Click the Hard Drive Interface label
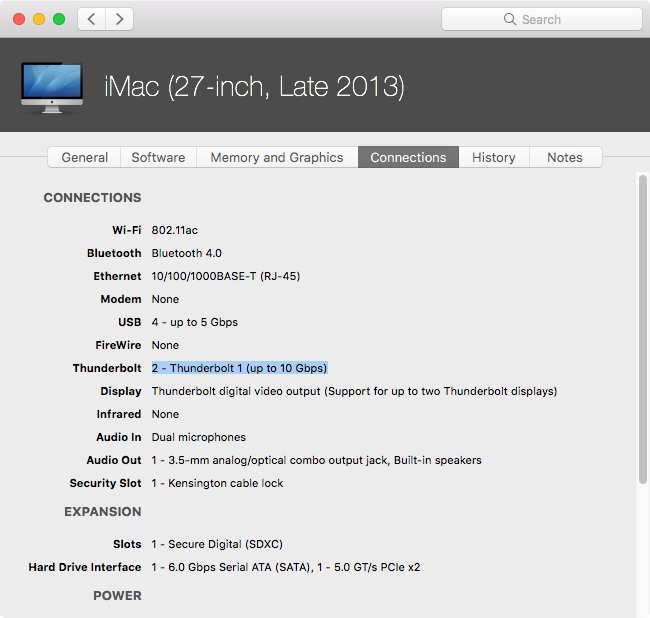 (85, 567)
